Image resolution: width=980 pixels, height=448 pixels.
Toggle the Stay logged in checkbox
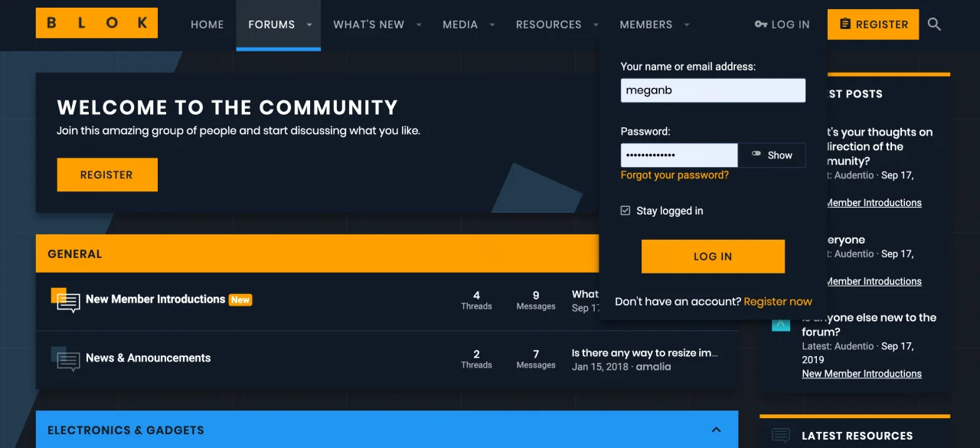tap(626, 211)
